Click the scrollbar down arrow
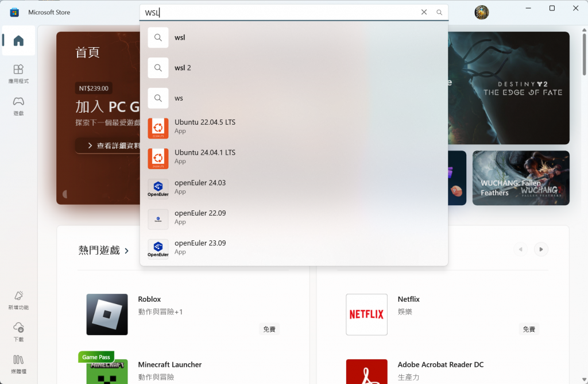 [x=584, y=380]
